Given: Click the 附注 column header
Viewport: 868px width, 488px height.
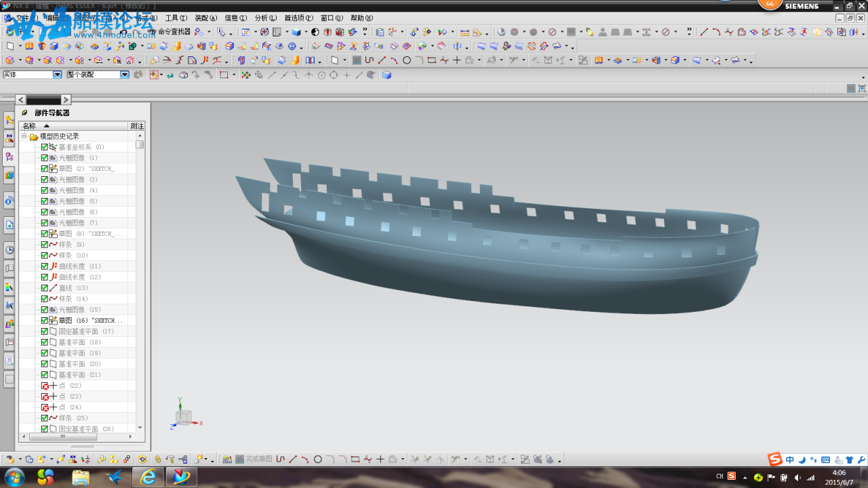Looking at the screenshot, I should click(137, 126).
